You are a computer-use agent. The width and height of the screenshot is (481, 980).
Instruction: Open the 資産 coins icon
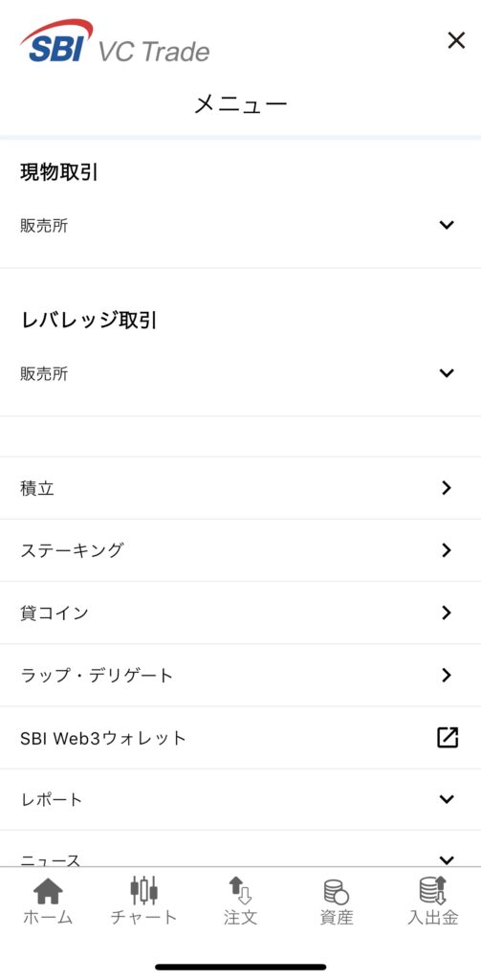(x=336, y=891)
